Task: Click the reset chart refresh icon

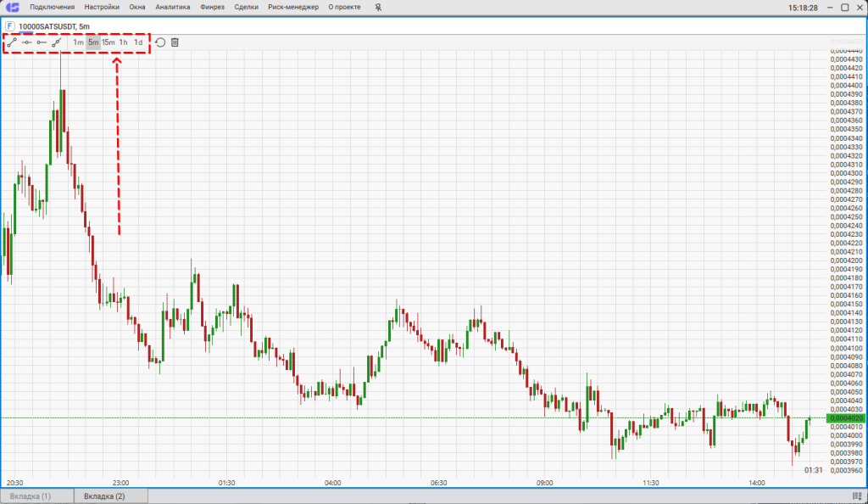Action: tap(160, 42)
